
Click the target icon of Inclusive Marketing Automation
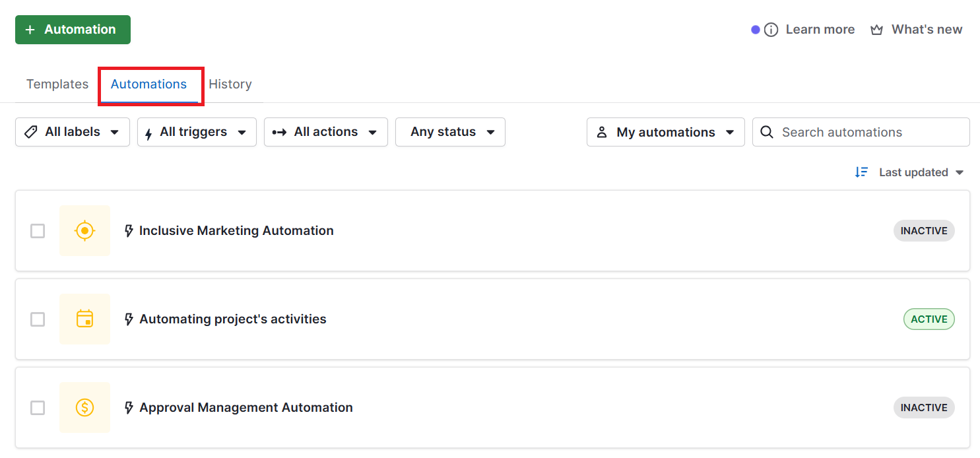pos(84,231)
